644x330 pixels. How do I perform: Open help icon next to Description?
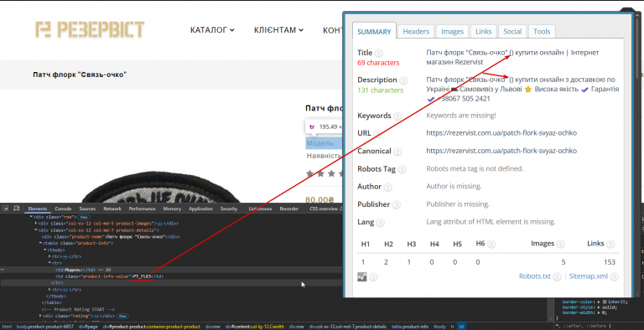(403, 80)
